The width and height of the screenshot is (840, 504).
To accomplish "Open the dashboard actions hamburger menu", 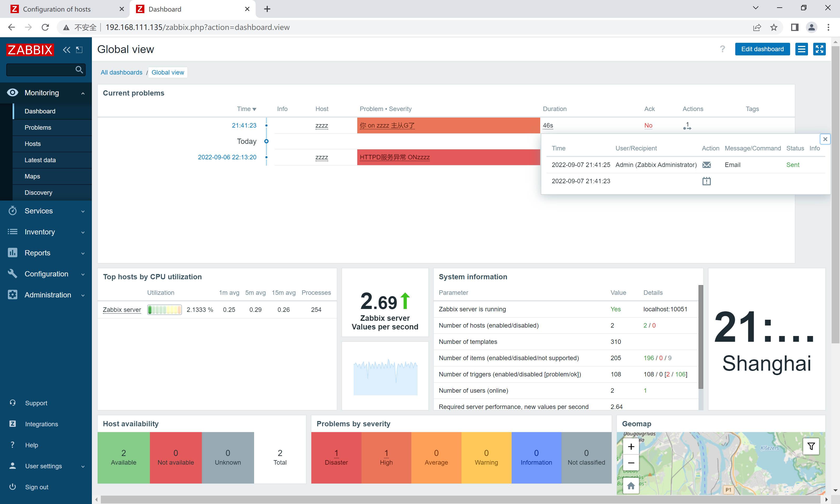I will click(801, 49).
